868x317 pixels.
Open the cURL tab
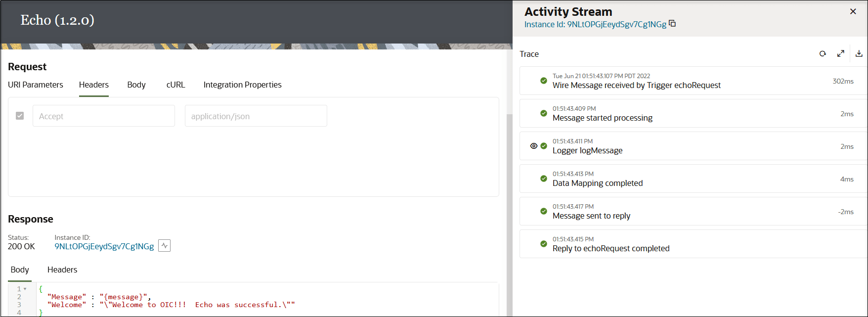point(175,85)
